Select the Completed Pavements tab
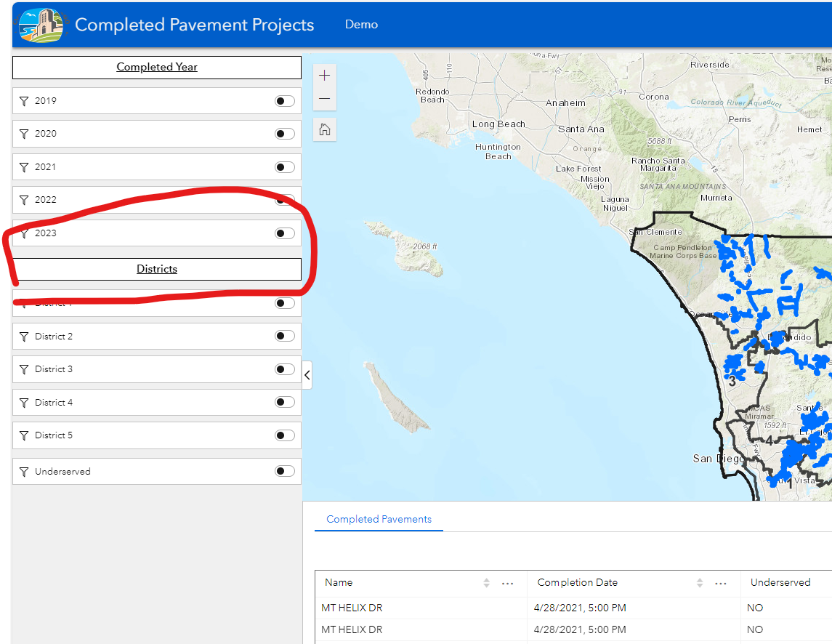This screenshot has width=832, height=644. [379, 519]
